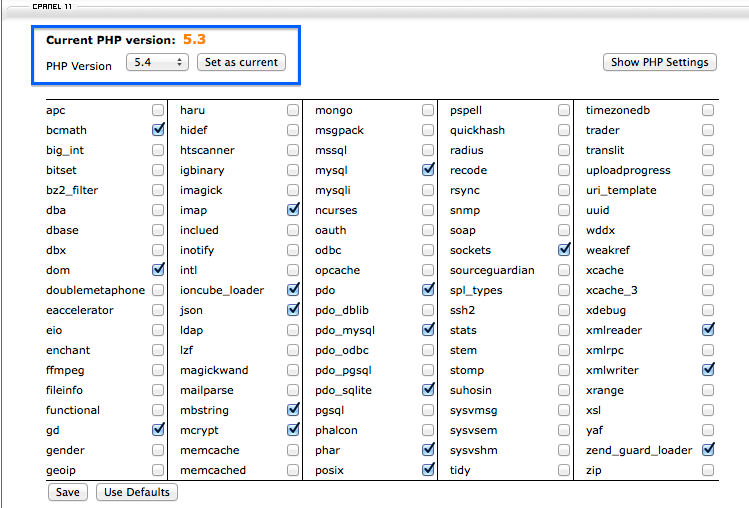Tick the soap extension checkbox
Screen dimensions: 749x508
(564, 230)
